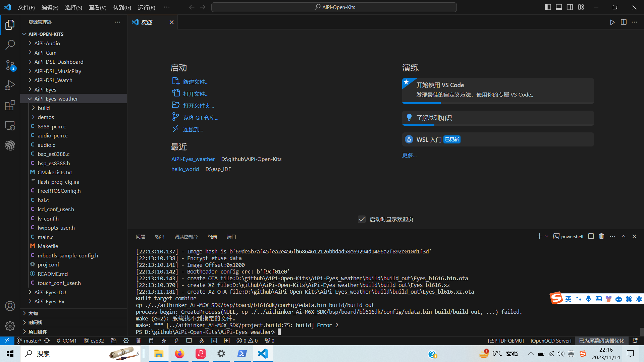Start monitor device icon in status bar
Viewport: 644px width, 362px height.
189,341
